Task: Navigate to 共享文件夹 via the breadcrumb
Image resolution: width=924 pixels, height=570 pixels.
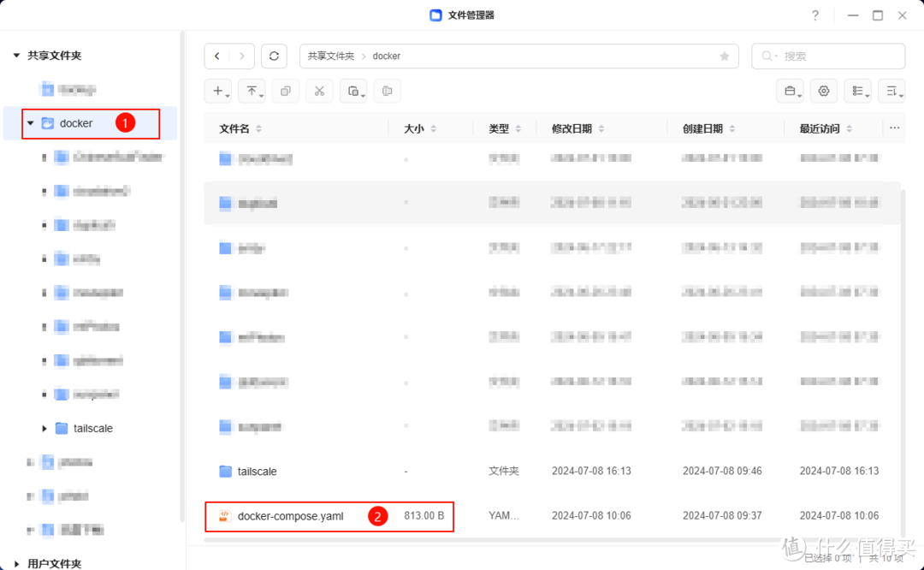Action: coord(330,56)
